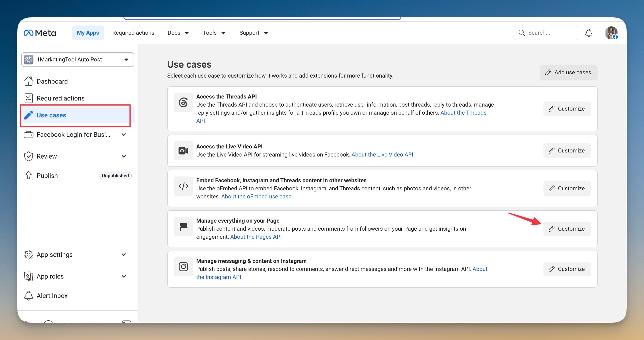Open About the oEmbed use case link
Screen dimensions: 644x340
[x=256, y=197]
